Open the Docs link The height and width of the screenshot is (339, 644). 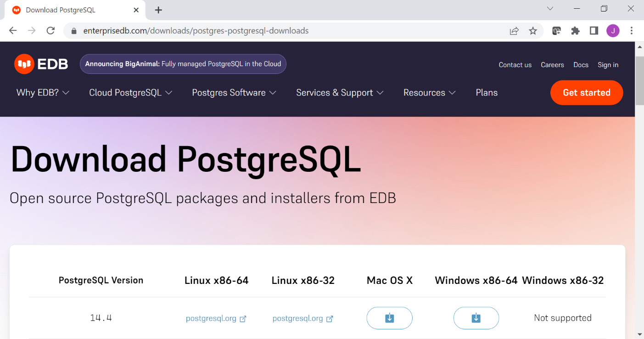coord(581,65)
